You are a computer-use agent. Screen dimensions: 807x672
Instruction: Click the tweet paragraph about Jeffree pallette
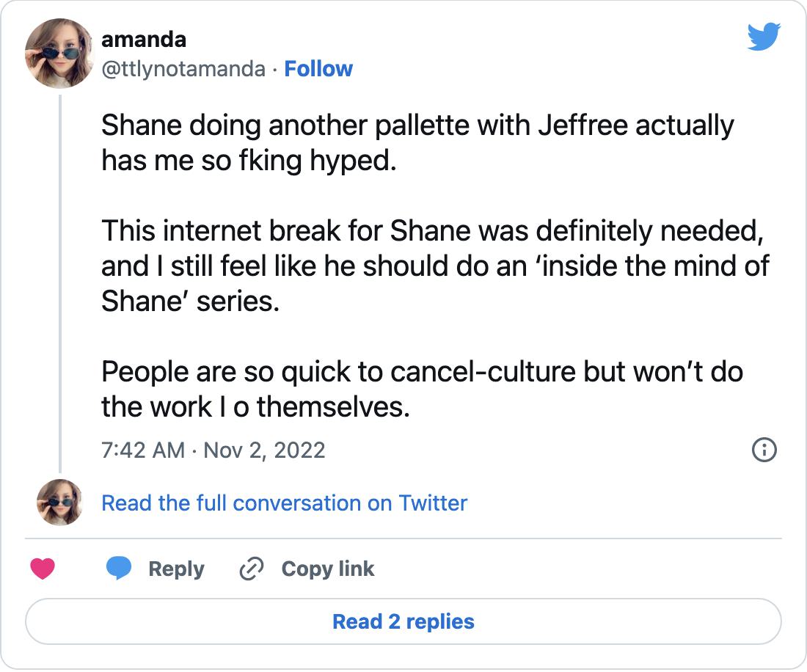point(417,142)
